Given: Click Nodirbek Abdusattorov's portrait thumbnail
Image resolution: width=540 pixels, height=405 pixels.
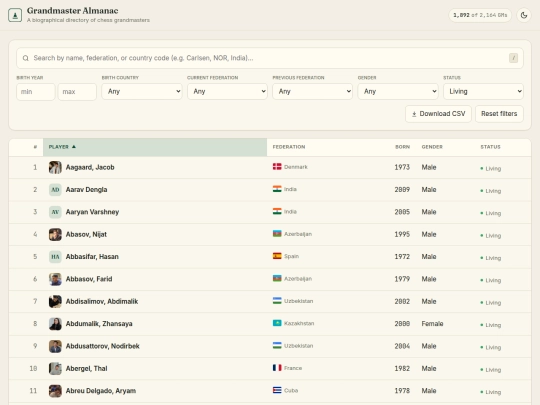Looking at the screenshot, I should [55, 346].
